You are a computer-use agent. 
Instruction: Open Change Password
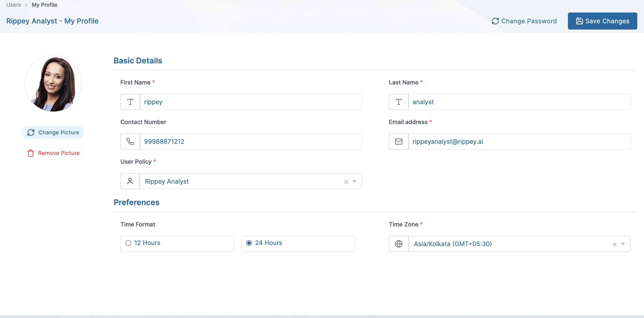pyautogui.click(x=524, y=21)
